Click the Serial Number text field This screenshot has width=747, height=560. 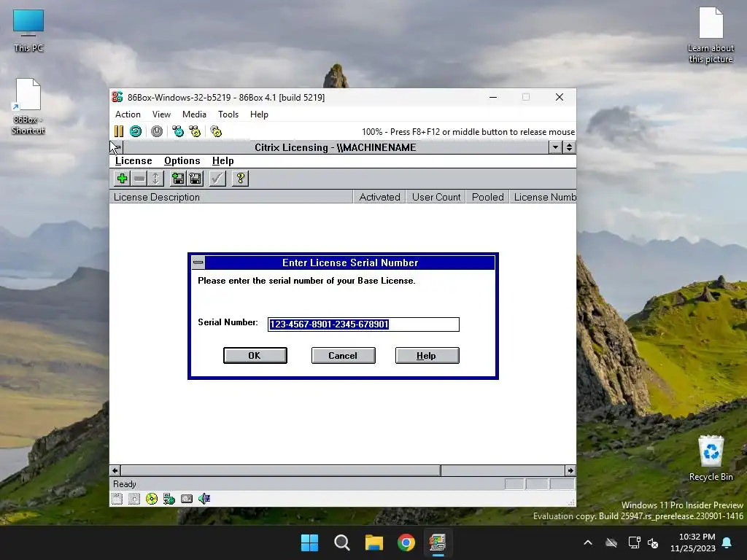pyautogui.click(x=363, y=324)
